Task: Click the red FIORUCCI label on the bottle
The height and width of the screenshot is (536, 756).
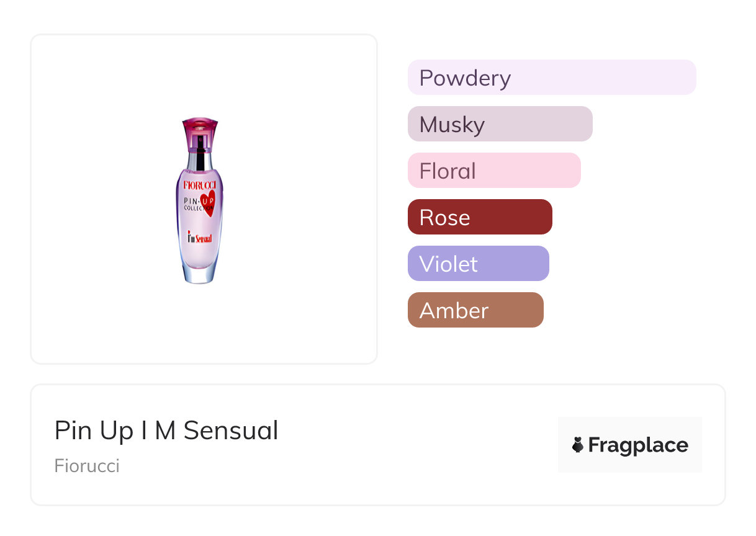Action: coord(200,184)
